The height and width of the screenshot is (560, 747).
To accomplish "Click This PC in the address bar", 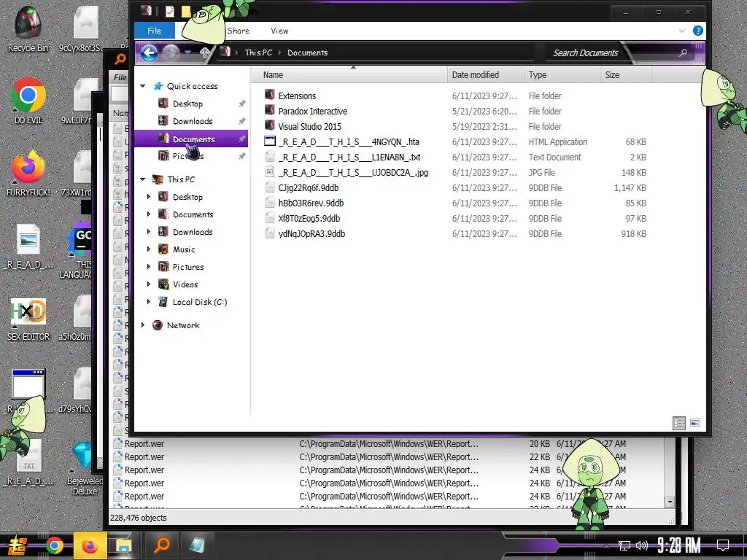I will [x=258, y=52].
